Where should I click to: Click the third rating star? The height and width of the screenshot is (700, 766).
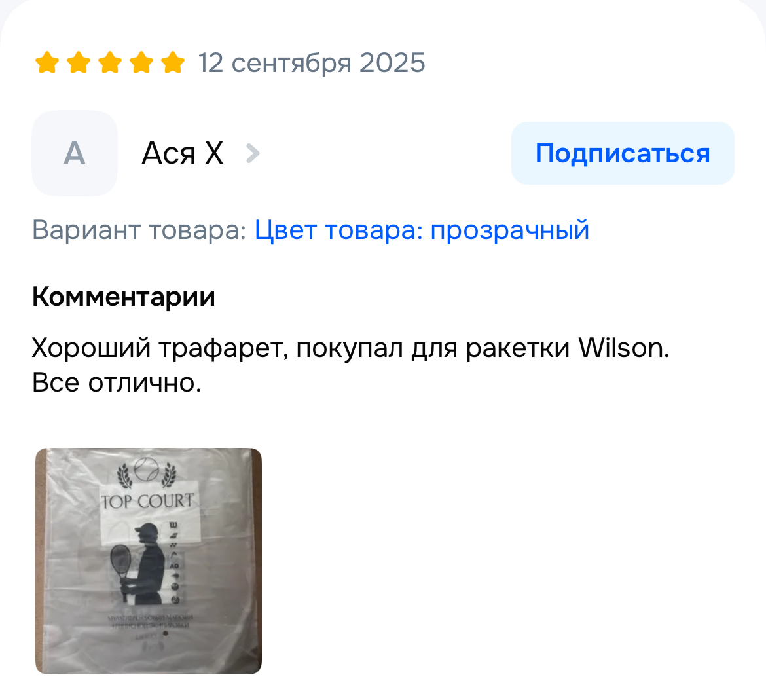pyautogui.click(x=111, y=63)
